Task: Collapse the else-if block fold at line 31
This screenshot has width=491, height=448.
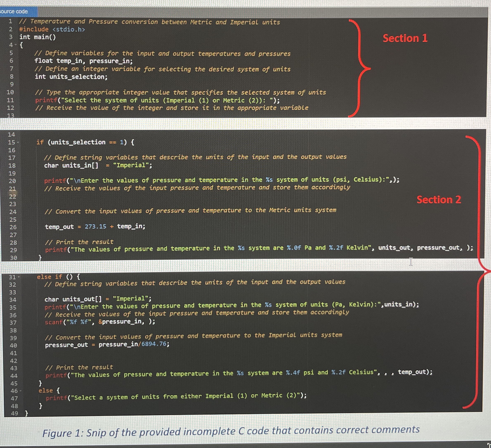Action: 19,277
